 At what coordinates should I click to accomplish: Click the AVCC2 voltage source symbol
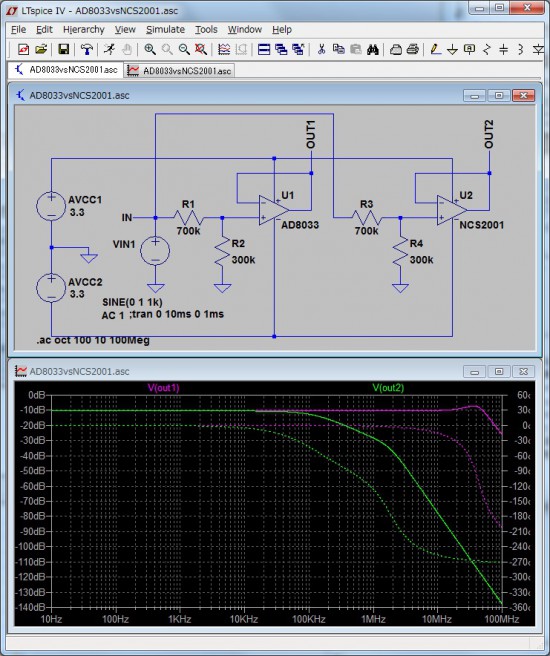pos(51,288)
